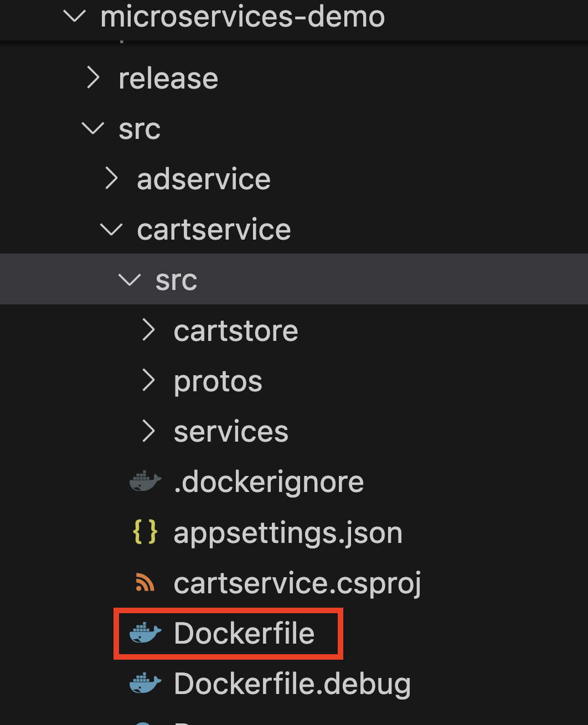Collapse the microservices-demo root folder
Screen dimensions: 588x725
click(75, 16)
